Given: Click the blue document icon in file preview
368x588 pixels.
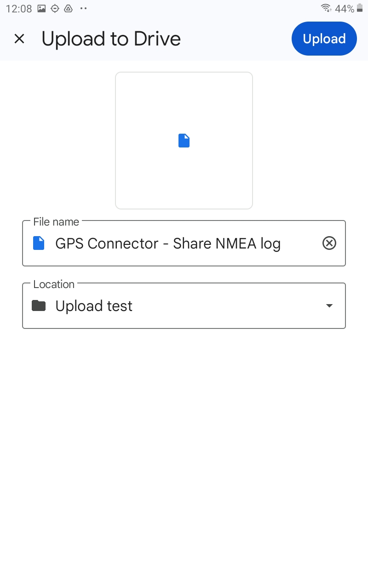Looking at the screenshot, I should 184,141.
